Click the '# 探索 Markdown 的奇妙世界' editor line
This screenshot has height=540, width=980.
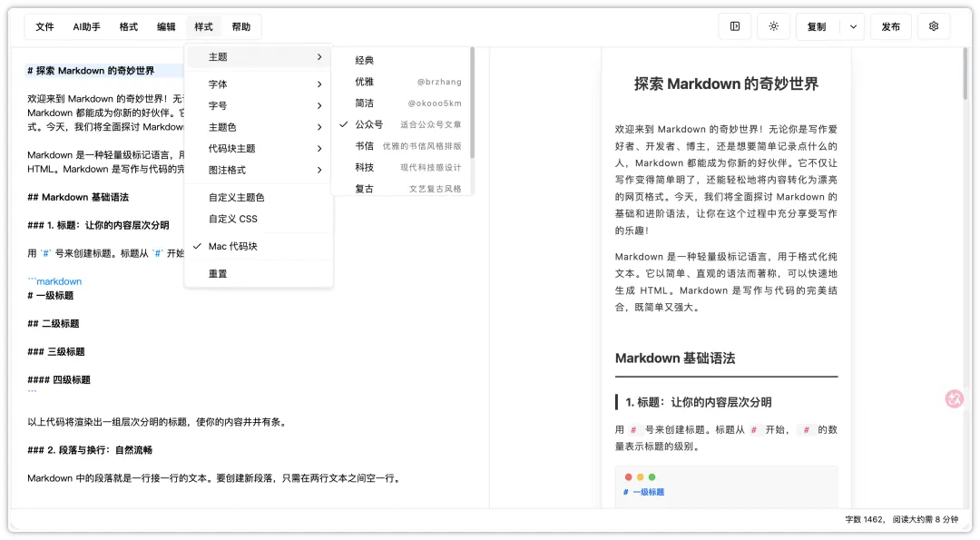(92, 71)
